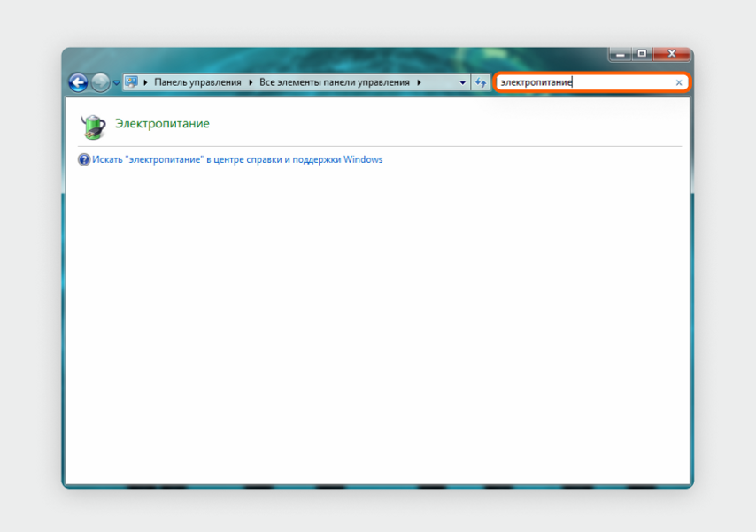Navigate to Панель управления breadcrumb
Viewport: 756px width, 532px height.
197,82
